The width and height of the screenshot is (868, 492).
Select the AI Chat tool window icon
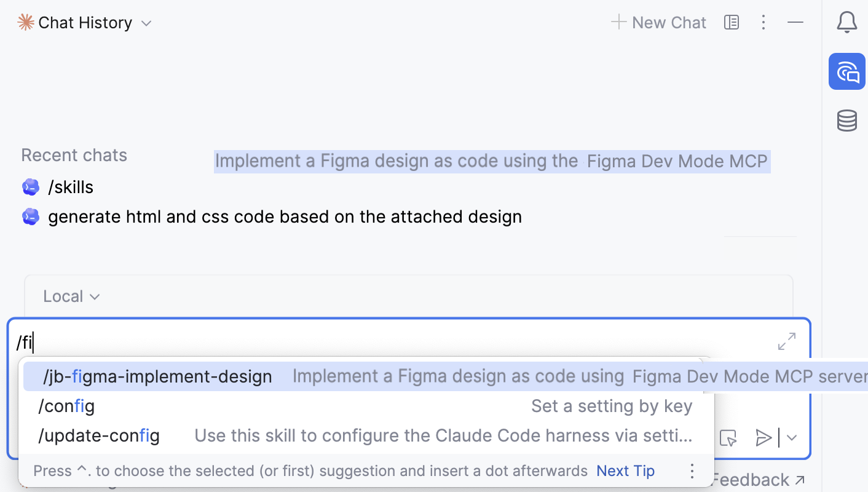click(x=847, y=71)
